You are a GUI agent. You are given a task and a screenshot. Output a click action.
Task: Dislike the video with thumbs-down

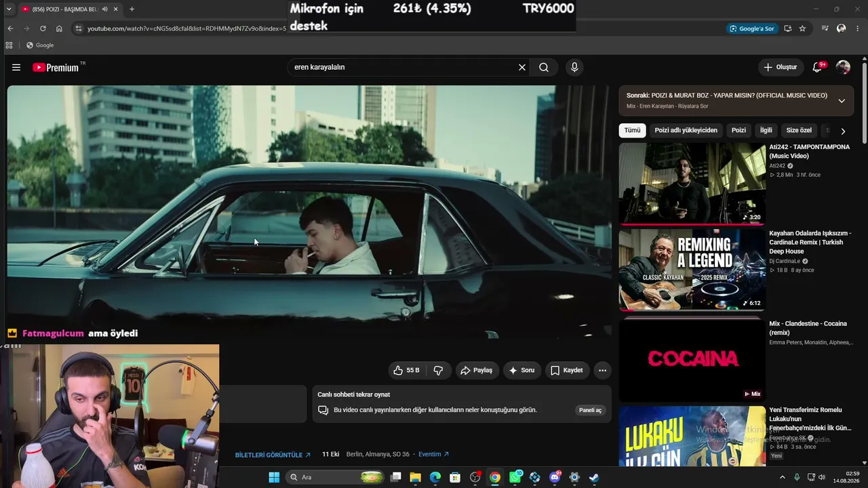coord(438,370)
